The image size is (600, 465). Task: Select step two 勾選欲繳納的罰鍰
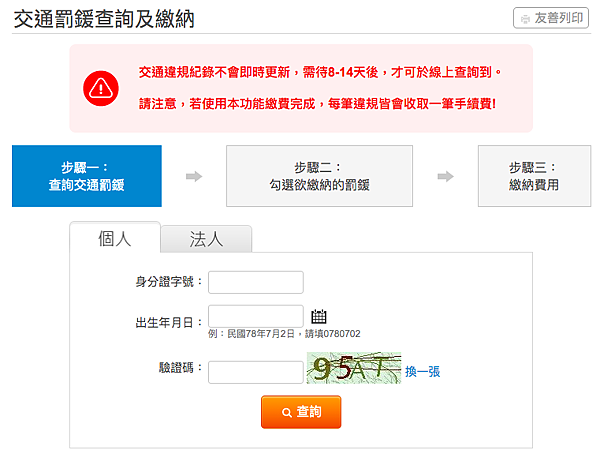(319, 176)
